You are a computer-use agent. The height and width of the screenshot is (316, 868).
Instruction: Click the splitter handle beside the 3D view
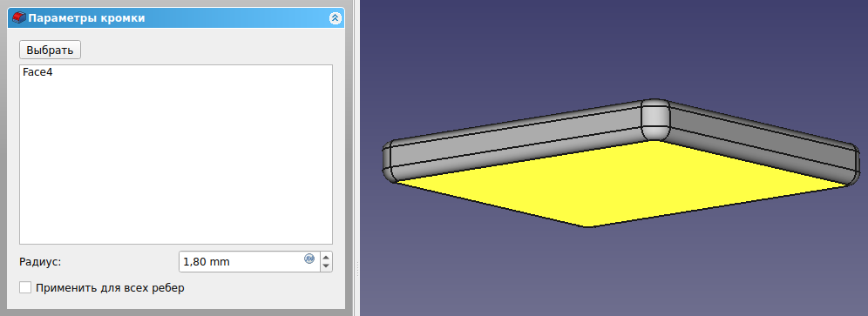click(x=357, y=270)
